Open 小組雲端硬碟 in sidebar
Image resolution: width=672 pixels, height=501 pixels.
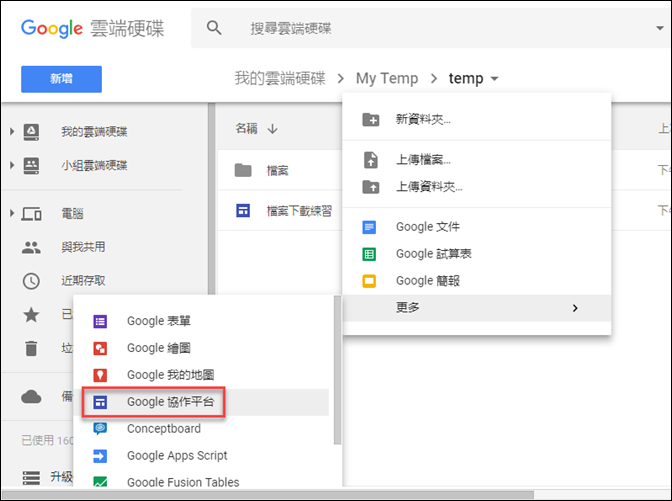click(x=94, y=165)
